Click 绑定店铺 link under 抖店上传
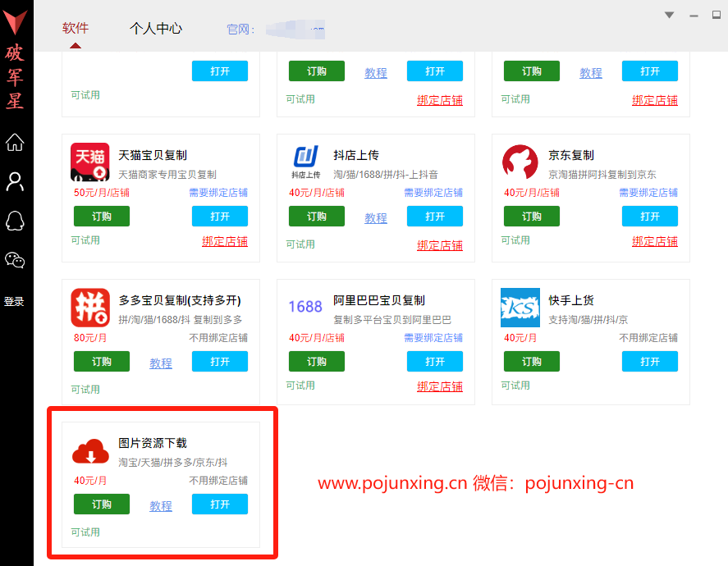Screen dimensions: 728x566 (440, 245)
